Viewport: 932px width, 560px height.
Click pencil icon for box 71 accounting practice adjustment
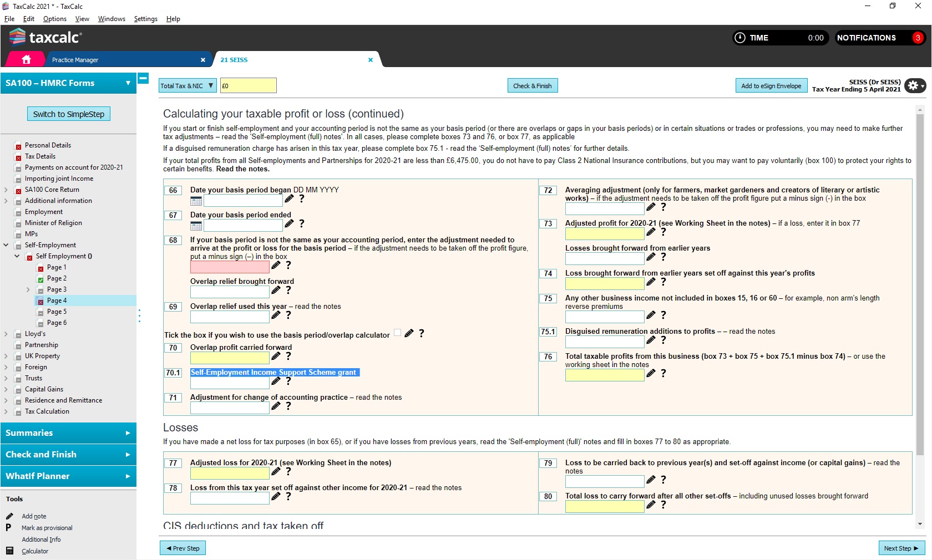pos(276,406)
